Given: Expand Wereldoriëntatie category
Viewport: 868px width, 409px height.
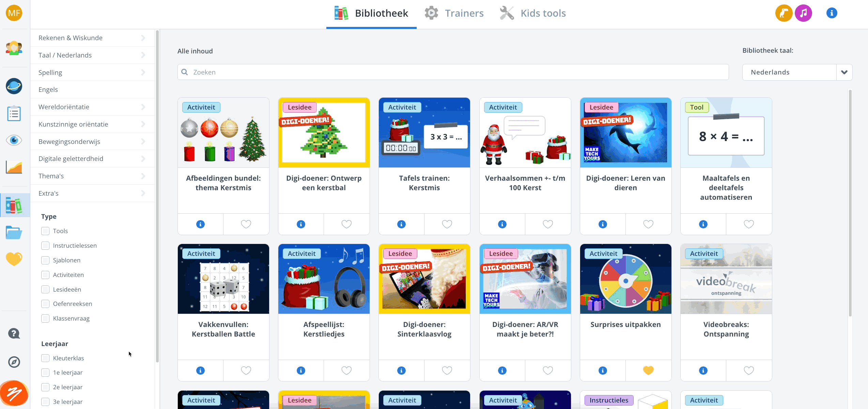Looking at the screenshot, I should (x=92, y=107).
